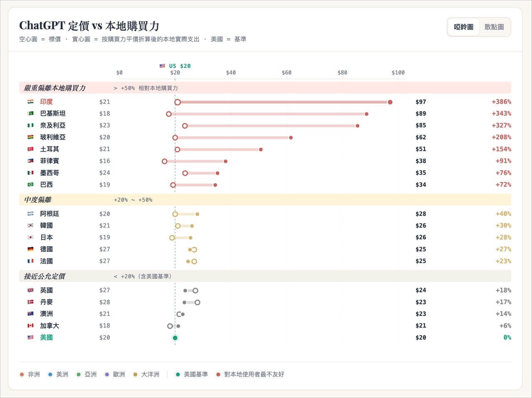
Task: Click country name 美國 in green
Action: click(47, 337)
